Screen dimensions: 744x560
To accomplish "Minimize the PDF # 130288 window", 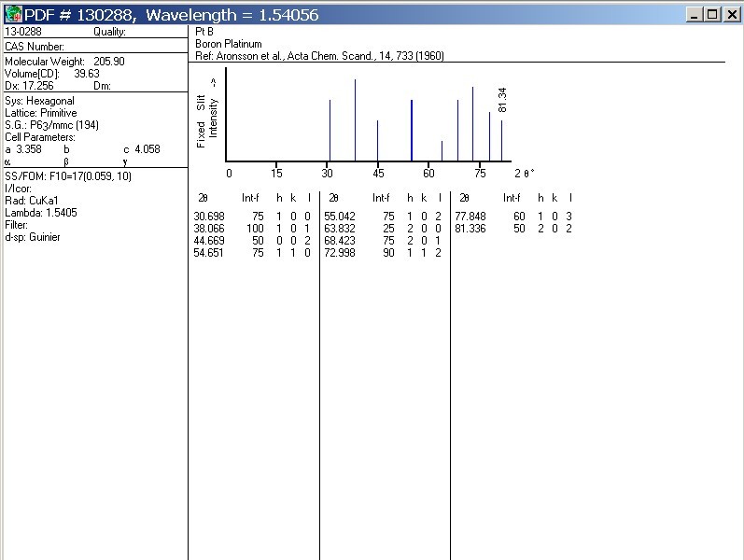I will click(695, 15).
